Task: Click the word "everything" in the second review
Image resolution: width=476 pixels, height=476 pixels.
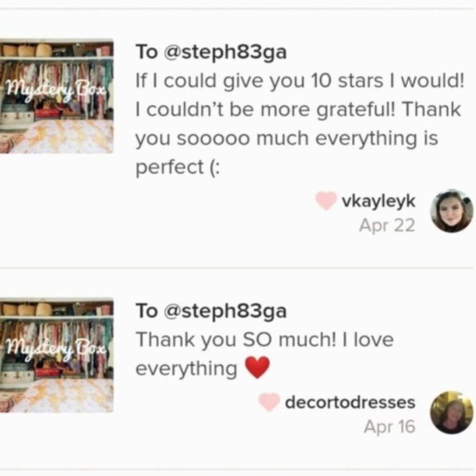Action: (186, 369)
